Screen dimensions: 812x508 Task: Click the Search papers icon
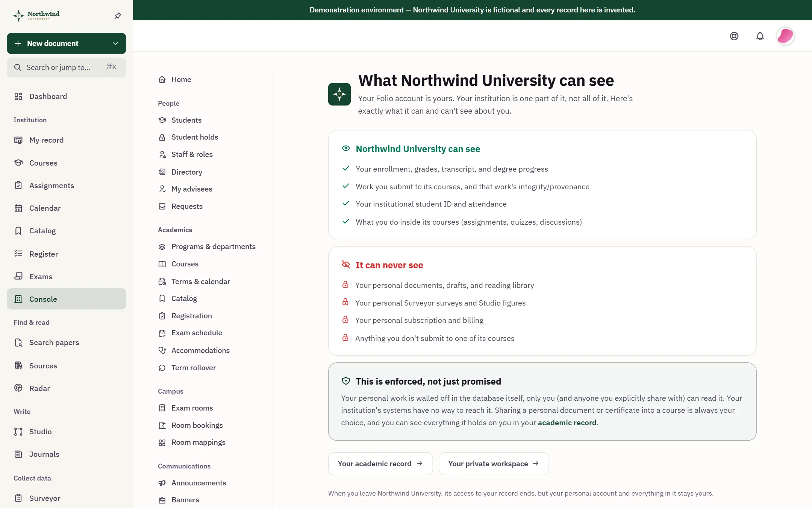click(18, 342)
